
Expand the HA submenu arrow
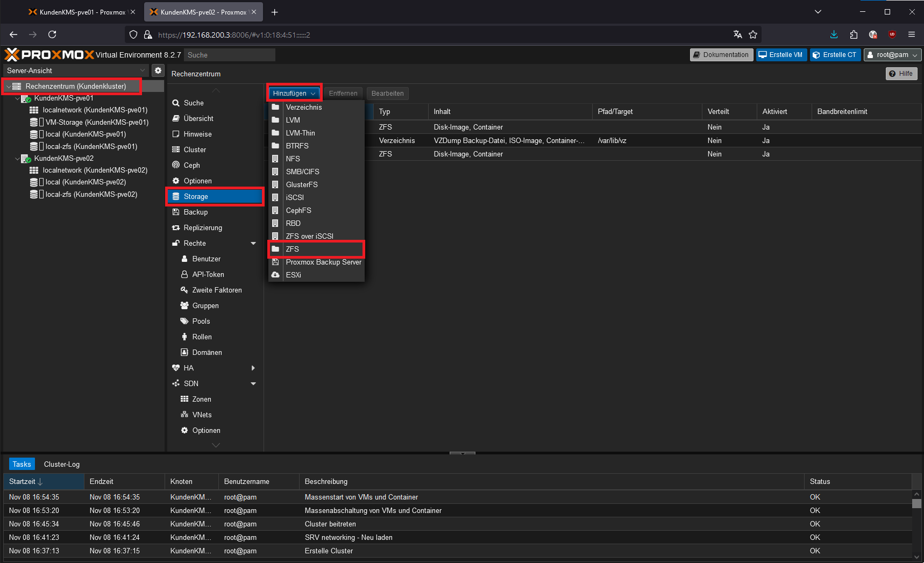click(253, 368)
